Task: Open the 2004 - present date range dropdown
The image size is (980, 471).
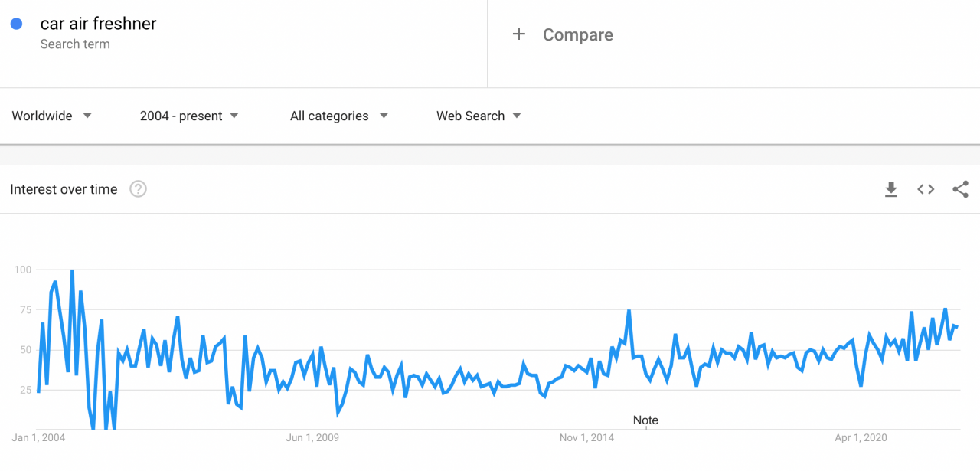Action: tap(189, 116)
